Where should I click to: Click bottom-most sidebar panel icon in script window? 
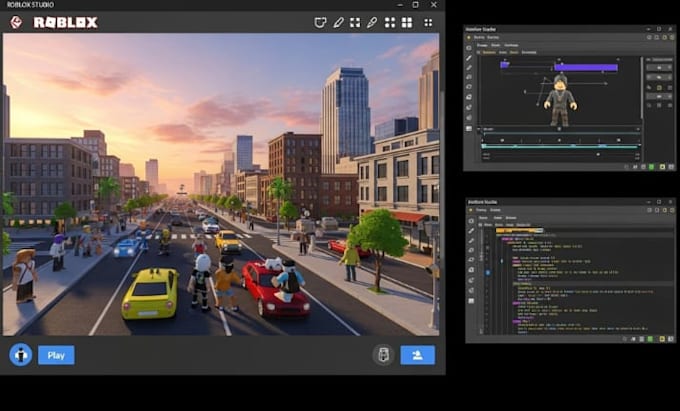point(471,301)
